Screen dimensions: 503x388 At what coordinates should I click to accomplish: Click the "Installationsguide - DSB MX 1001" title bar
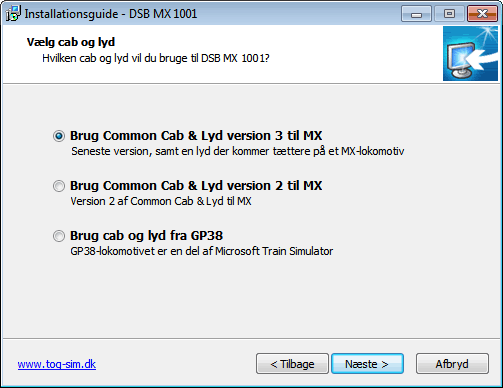click(x=111, y=14)
